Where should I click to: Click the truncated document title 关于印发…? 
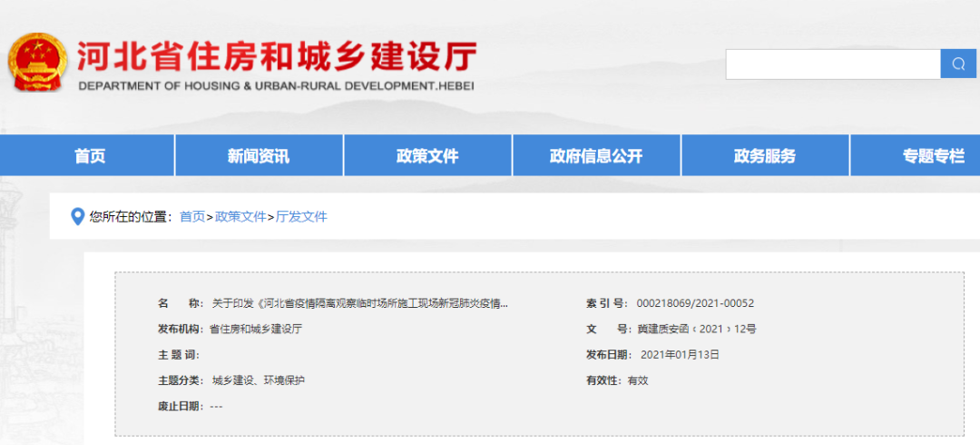click(x=359, y=303)
